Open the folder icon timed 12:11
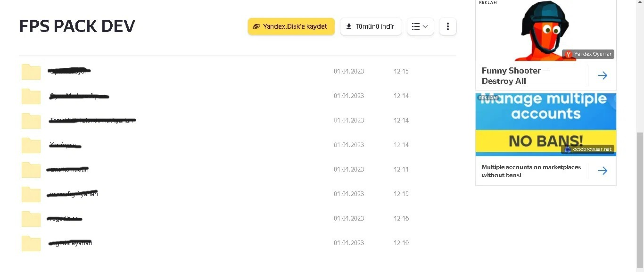The height and width of the screenshot is (272, 644). pos(31,170)
